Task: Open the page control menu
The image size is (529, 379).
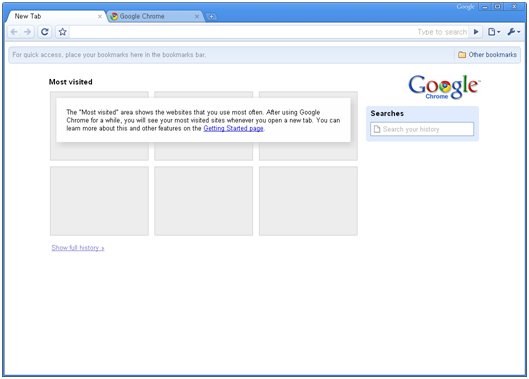Action: (494, 32)
